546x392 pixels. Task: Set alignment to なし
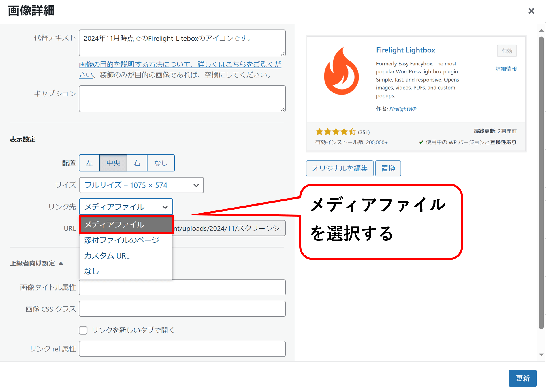pyautogui.click(x=161, y=163)
